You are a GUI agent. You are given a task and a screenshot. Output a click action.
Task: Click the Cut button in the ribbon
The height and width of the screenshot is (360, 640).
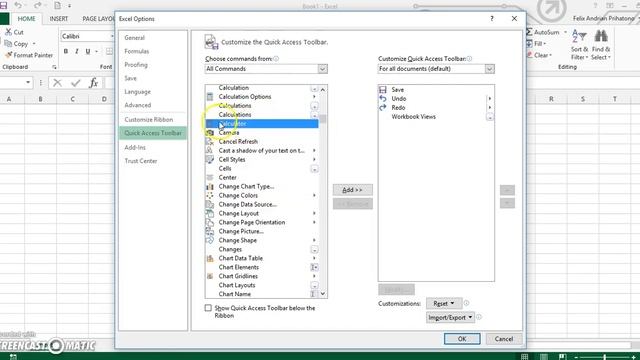coord(14,32)
